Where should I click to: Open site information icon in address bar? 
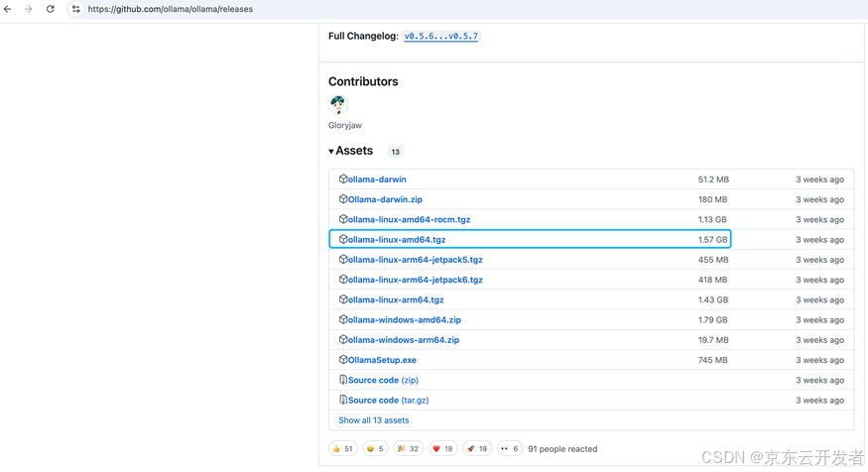(x=75, y=9)
